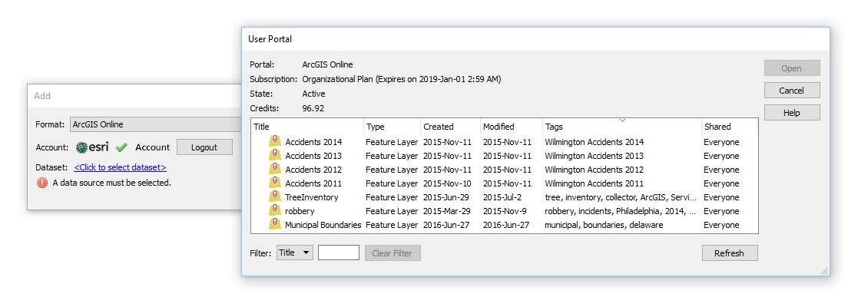Sort the list by the Modified column header
The image size is (868, 307).
(x=511, y=127)
